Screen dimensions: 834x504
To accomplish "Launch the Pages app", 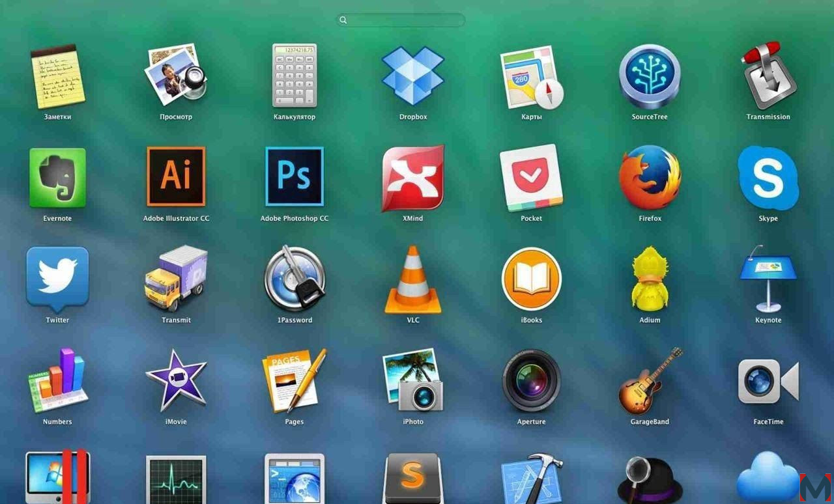I will pyautogui.click(x=295, y=380).
